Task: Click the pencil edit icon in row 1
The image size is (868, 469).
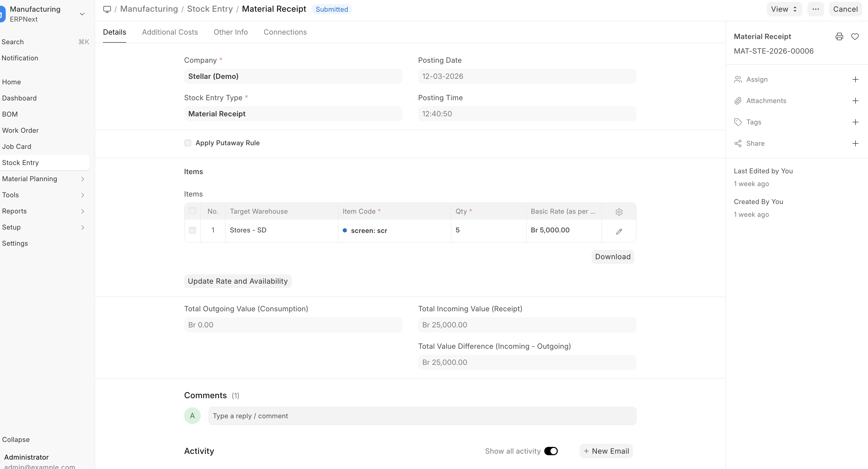Action: coord(619,231)
